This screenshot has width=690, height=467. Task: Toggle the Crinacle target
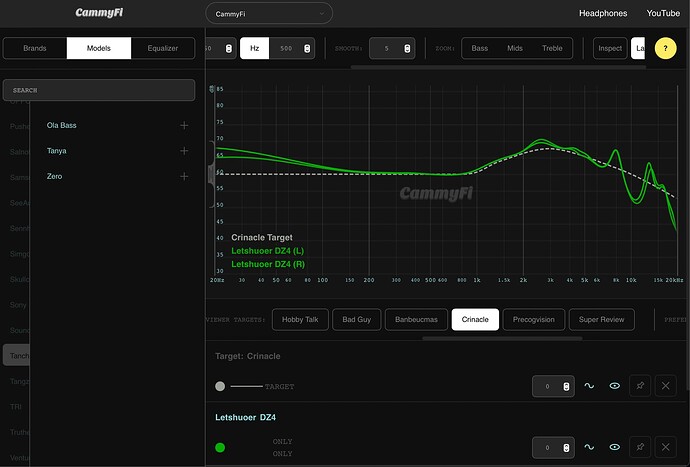pyautogui.click(x=475, y=320)
